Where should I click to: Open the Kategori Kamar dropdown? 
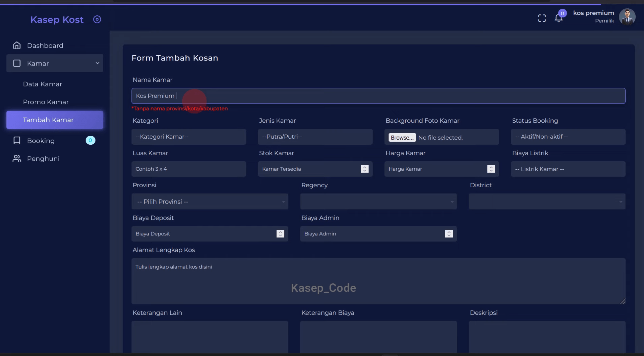tap(189, 137)
